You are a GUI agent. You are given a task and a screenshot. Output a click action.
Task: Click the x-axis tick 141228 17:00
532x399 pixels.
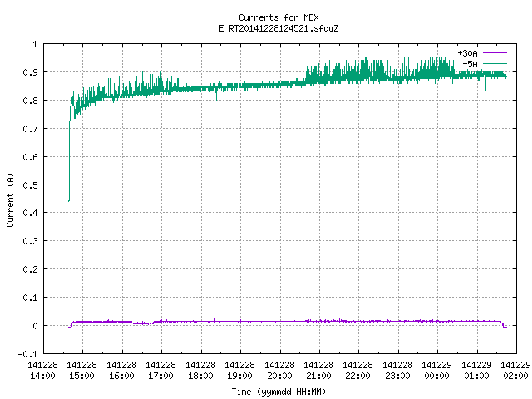pos(160,370)
